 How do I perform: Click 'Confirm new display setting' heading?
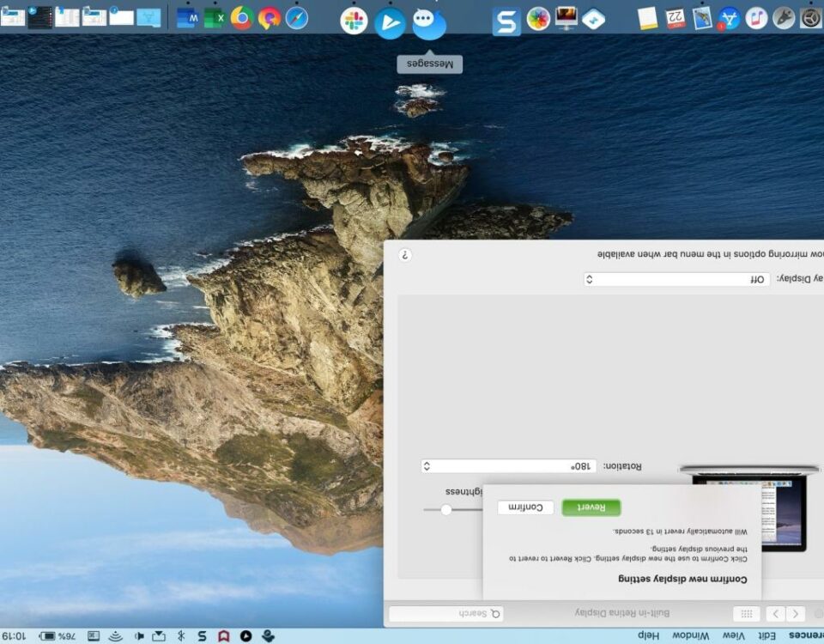click(x=682, y=579)
